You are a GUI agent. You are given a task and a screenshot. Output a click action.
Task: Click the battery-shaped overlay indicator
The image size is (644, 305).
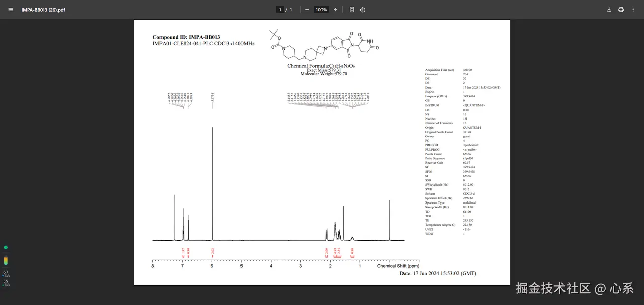tap(6, 261)
